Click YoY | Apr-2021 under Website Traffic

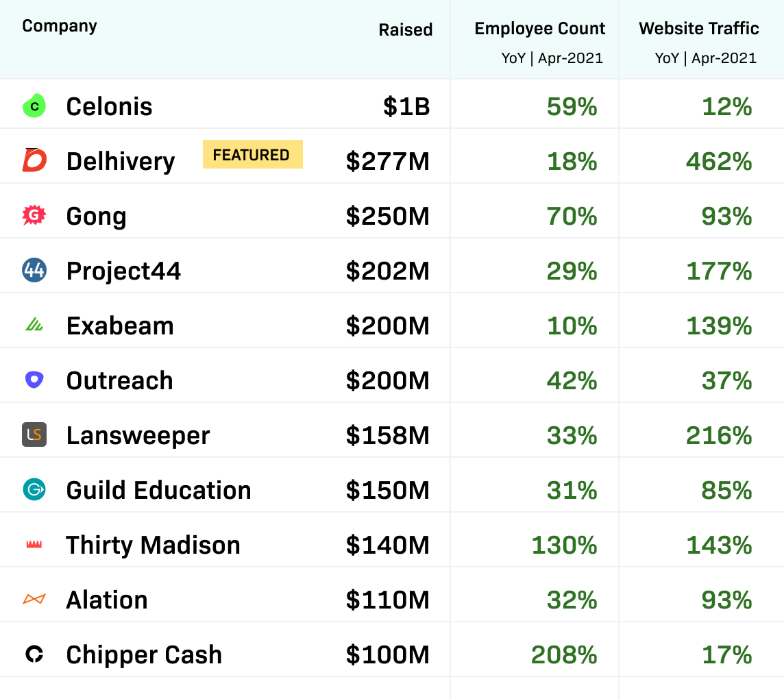pos(706,58)
